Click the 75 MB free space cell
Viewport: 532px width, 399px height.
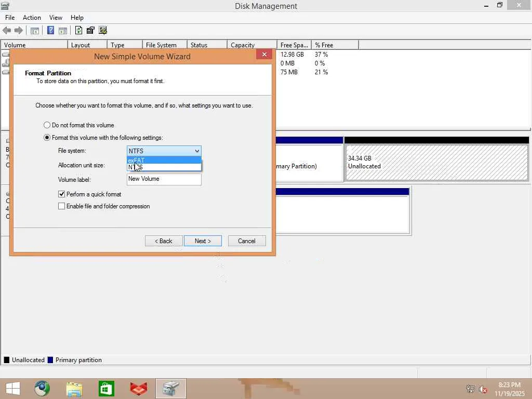(289, 72)
